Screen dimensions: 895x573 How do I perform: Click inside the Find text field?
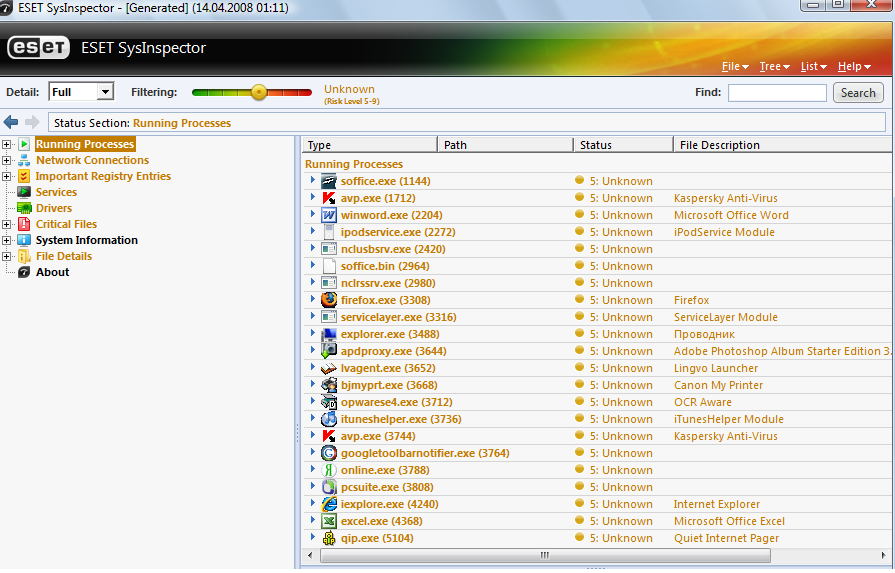point(777,92)
